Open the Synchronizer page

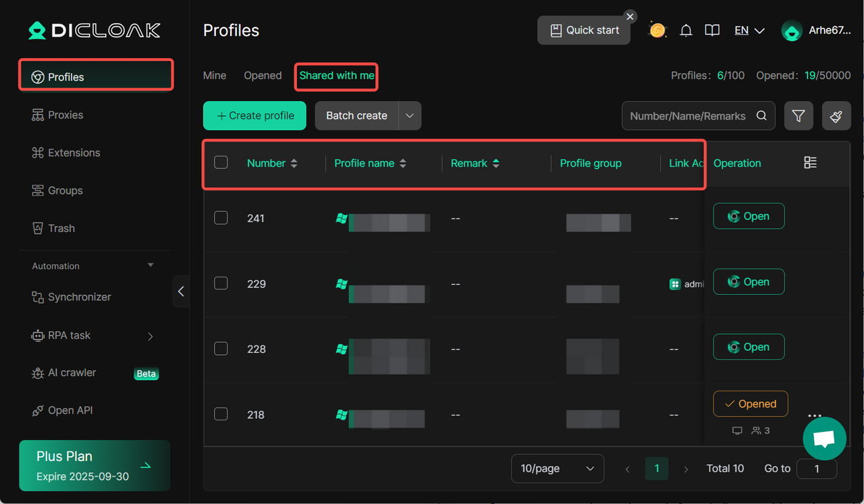pyautogui.click(x=71, y=297)
